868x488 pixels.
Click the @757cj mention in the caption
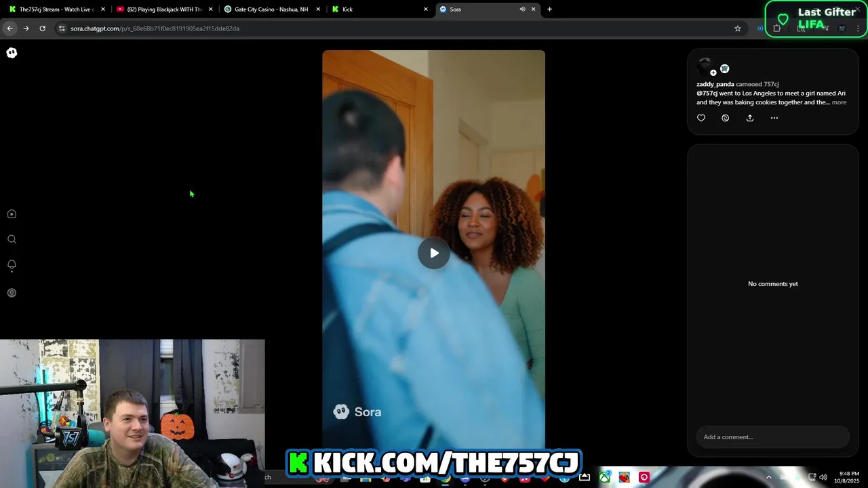707,93
